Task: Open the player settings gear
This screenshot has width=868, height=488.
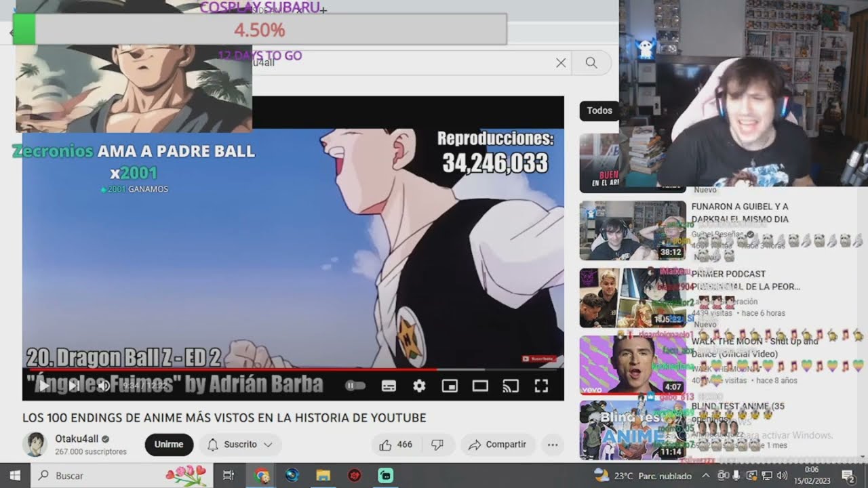Action: click(x=419, y=386)
